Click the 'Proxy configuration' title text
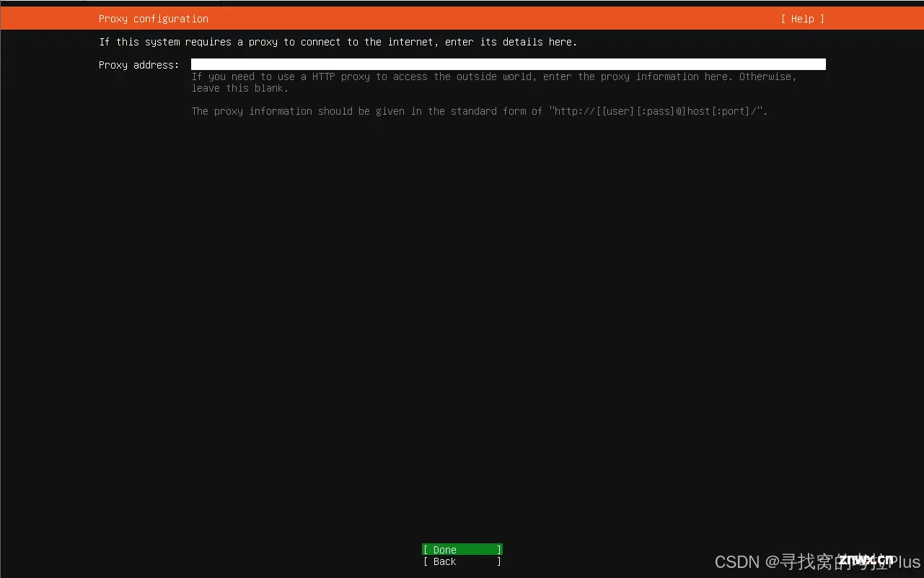The image size is (924, 578). tap(154, 19)
